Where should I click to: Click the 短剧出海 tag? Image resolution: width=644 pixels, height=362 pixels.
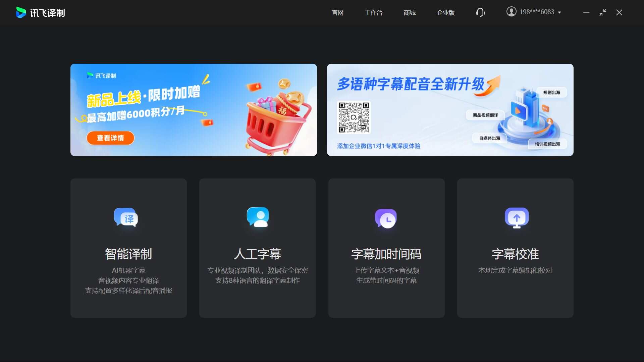tap(552, 92)
